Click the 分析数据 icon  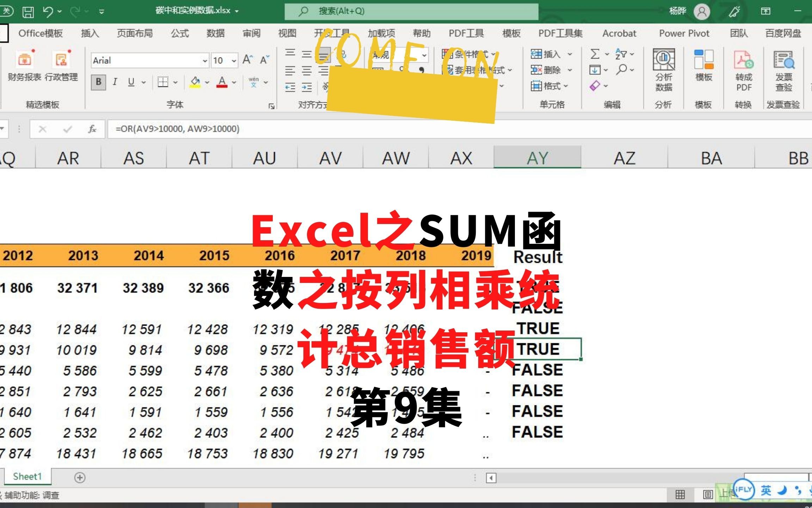(x=664, y=60)
